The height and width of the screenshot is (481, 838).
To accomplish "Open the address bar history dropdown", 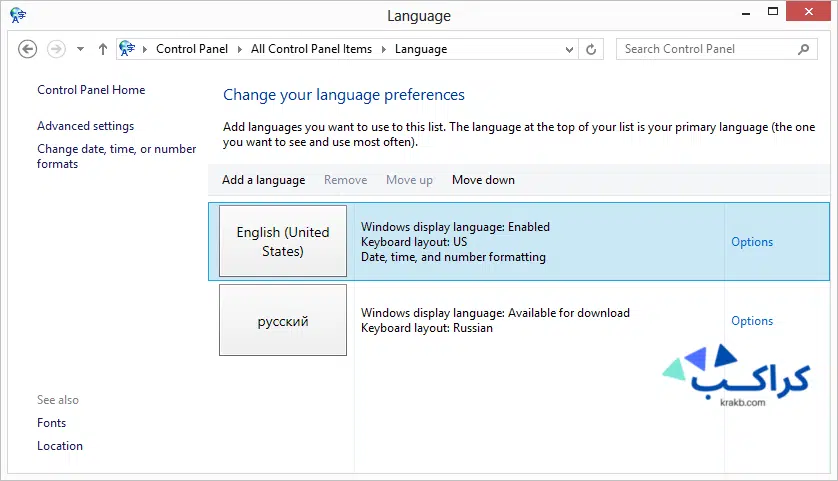I will [x=569, y=49].
